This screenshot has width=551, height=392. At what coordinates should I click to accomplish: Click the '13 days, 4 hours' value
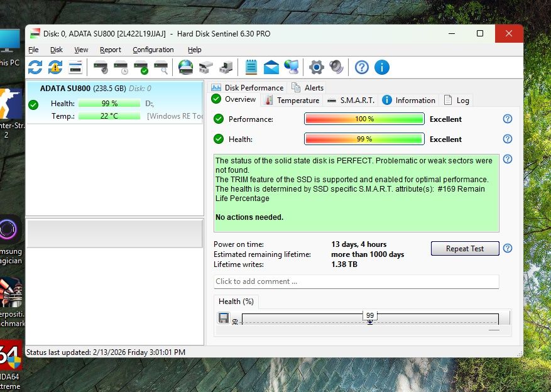click(359, 244)
